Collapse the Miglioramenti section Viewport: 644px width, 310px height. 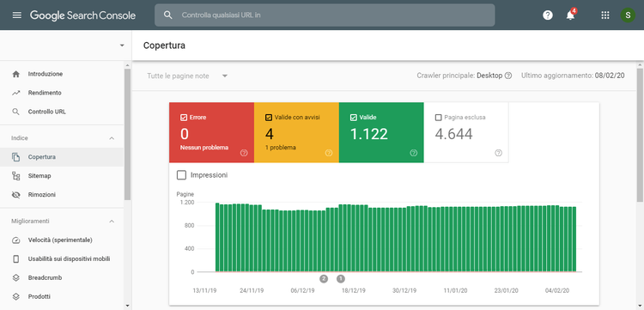(112, 222)
